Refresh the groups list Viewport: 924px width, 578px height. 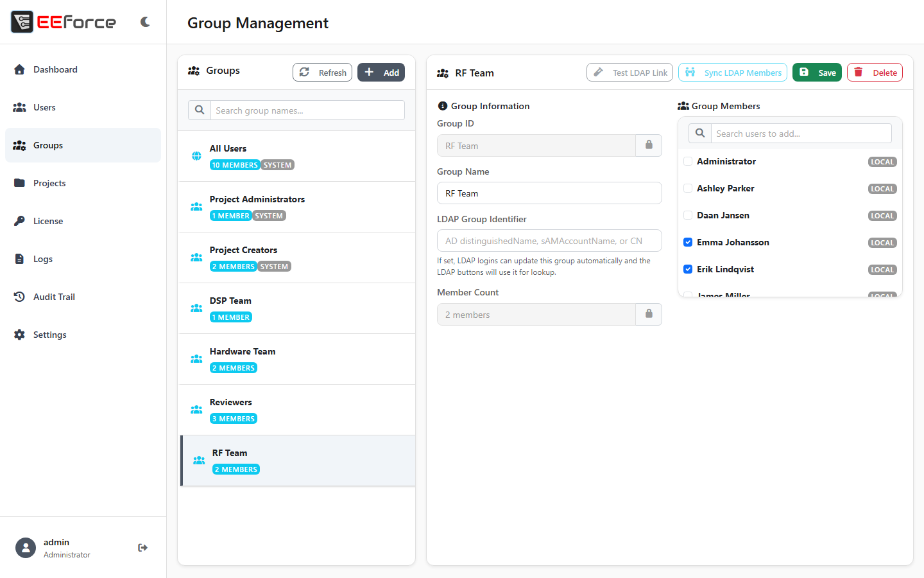[x=322, y=73]
